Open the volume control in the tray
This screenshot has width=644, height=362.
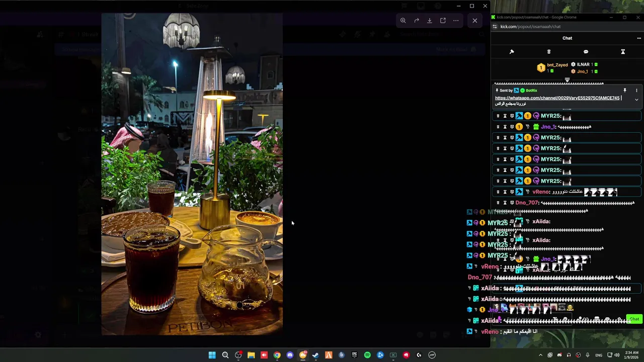(617, 355)
